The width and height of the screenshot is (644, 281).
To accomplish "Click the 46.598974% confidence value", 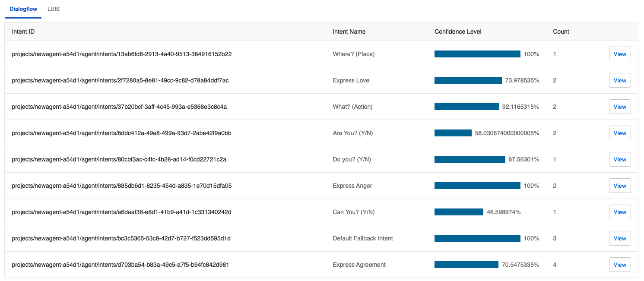I will [504, 212].
